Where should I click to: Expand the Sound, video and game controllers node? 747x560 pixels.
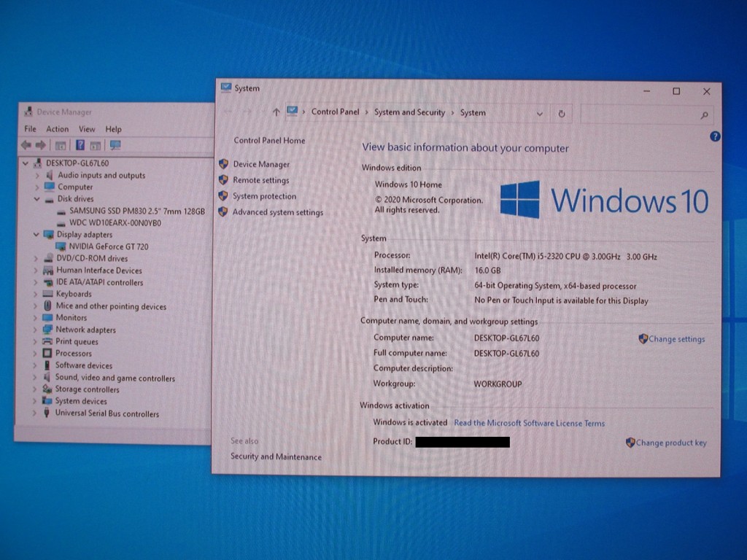point(35,378)
